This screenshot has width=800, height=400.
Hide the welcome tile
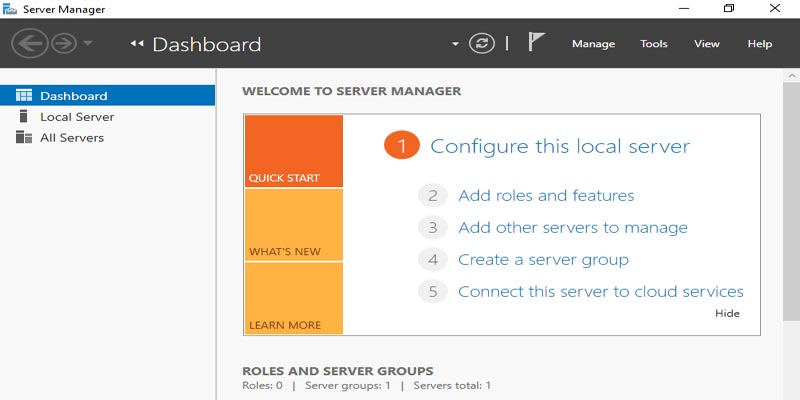[x=727, y=313]
